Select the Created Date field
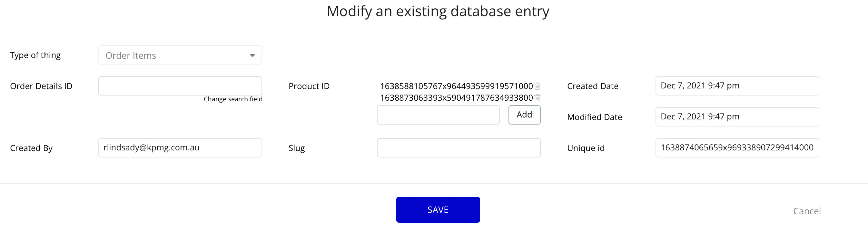 pyautogui.click(x=737, y=86)
